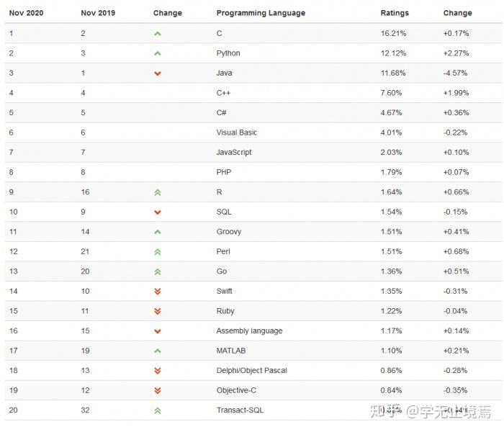
Task: Click the double green arrow beside R
Action: (158, 192)
